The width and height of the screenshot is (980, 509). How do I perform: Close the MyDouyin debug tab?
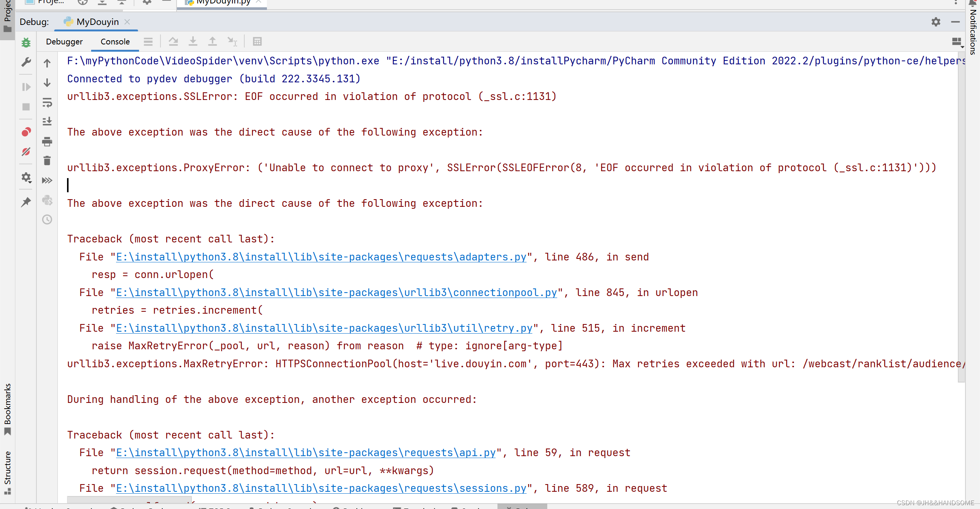click(128, 22)
